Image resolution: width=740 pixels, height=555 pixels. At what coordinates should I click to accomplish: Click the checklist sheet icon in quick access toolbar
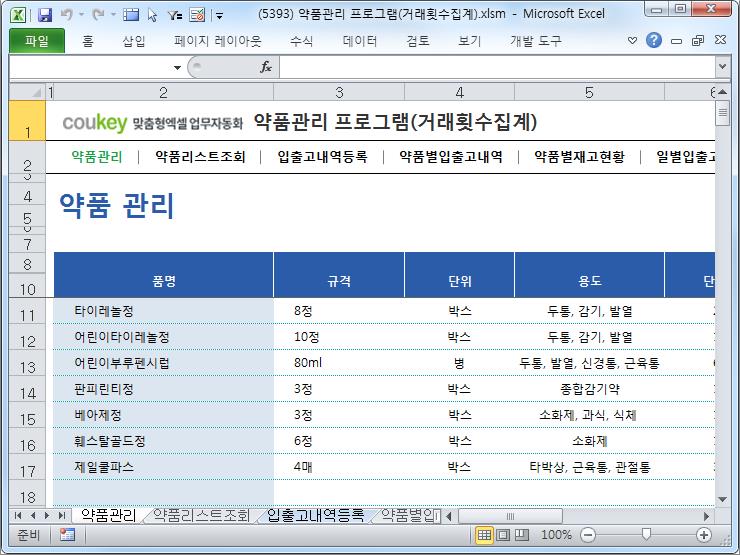[x=197, y=15]
